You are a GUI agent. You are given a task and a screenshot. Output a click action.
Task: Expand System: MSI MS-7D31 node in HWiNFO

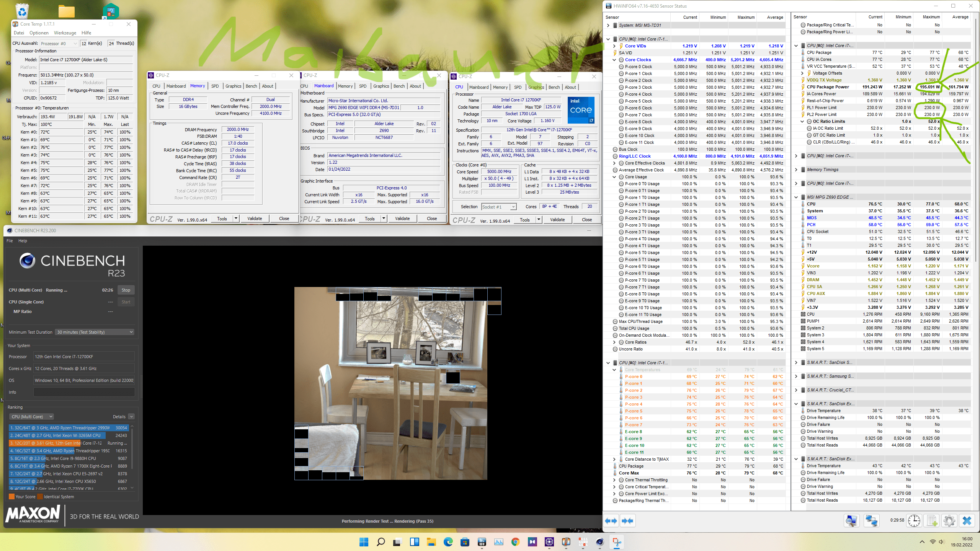(608, 25)
